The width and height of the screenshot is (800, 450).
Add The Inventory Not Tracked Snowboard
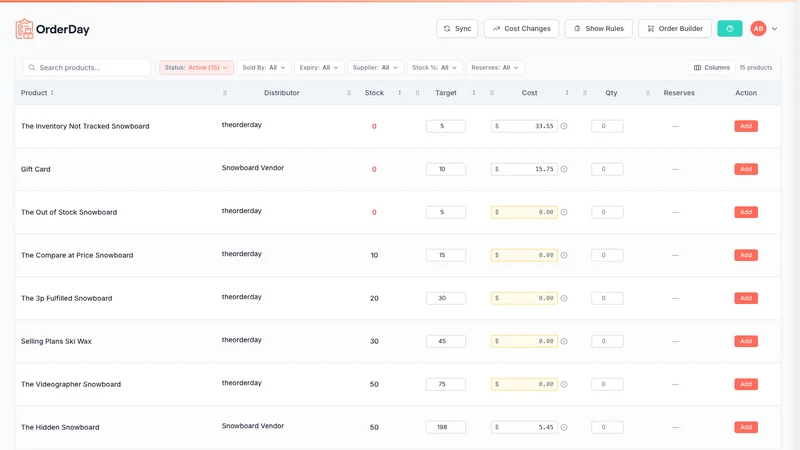pos(746,126)
